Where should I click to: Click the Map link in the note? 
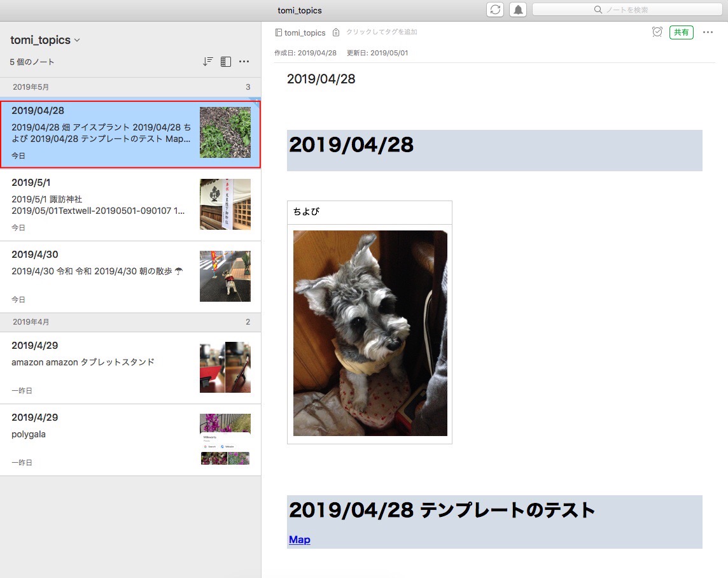(x=300, y=539)
